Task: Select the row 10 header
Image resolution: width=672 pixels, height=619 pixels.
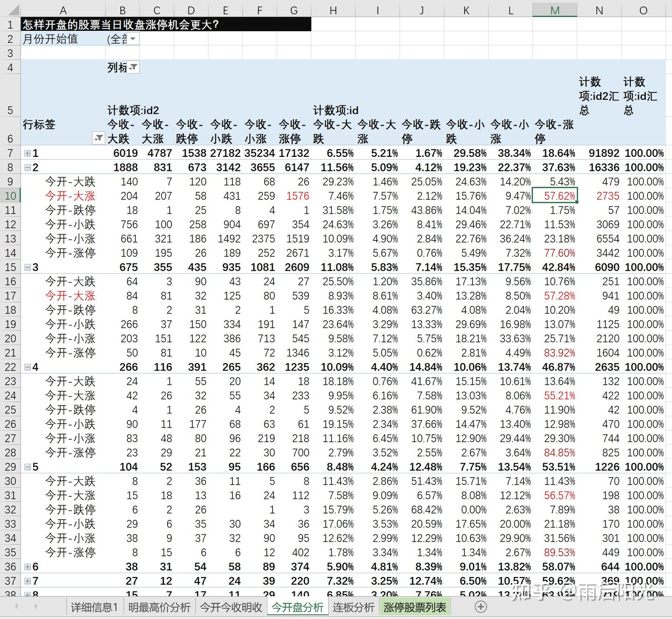Action: 10,196
